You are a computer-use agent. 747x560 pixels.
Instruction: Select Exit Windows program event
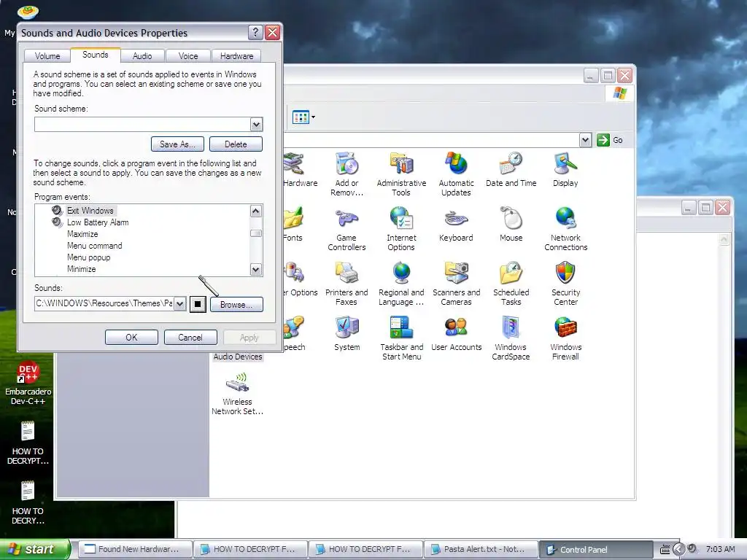point(90,211)
